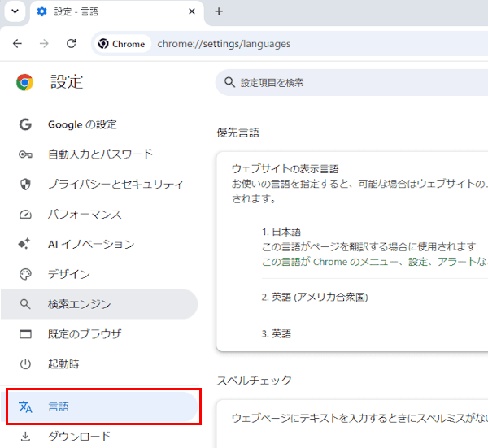Click the palette design icon

pos(25,274)
